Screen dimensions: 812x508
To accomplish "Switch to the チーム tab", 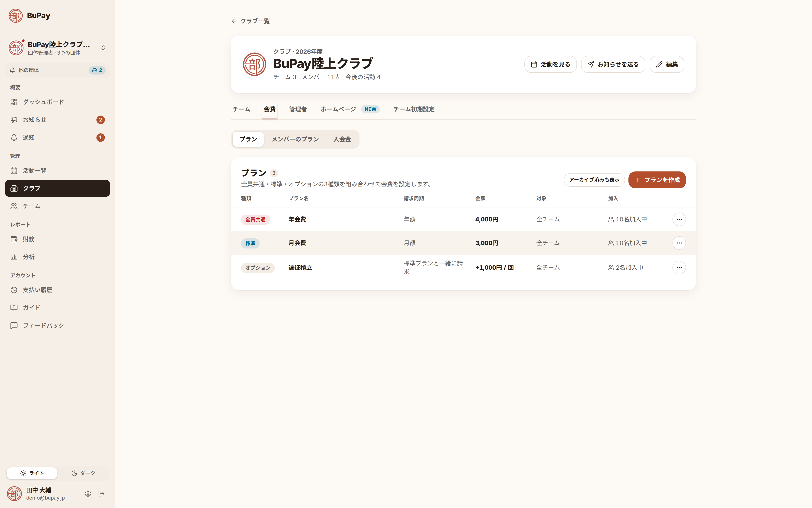I will click(241, 109).
